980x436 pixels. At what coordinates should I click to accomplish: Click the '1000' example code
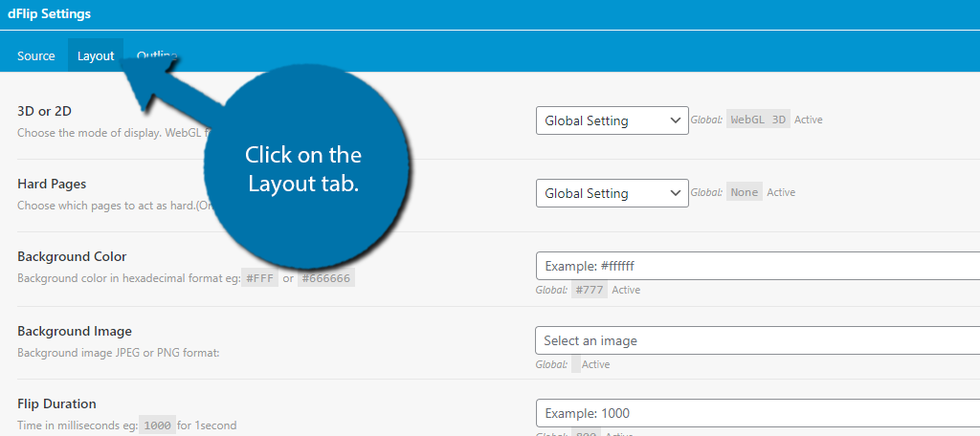click(x=158, y=425)
